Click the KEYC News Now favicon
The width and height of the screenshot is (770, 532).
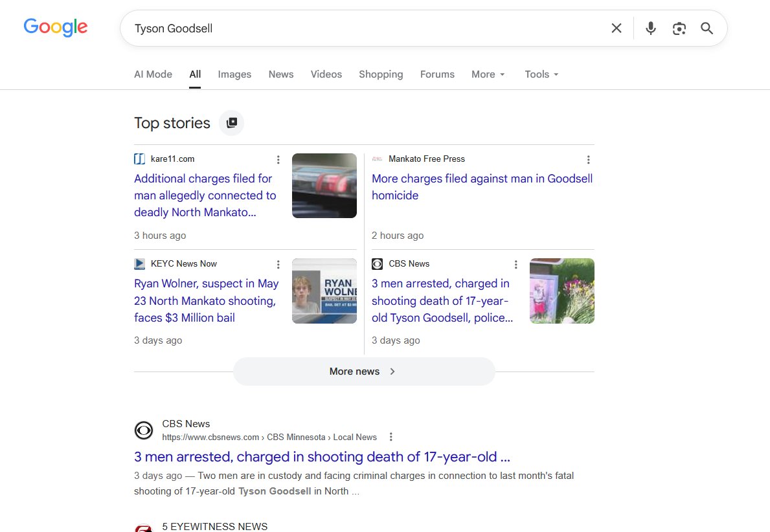[139, 264]
